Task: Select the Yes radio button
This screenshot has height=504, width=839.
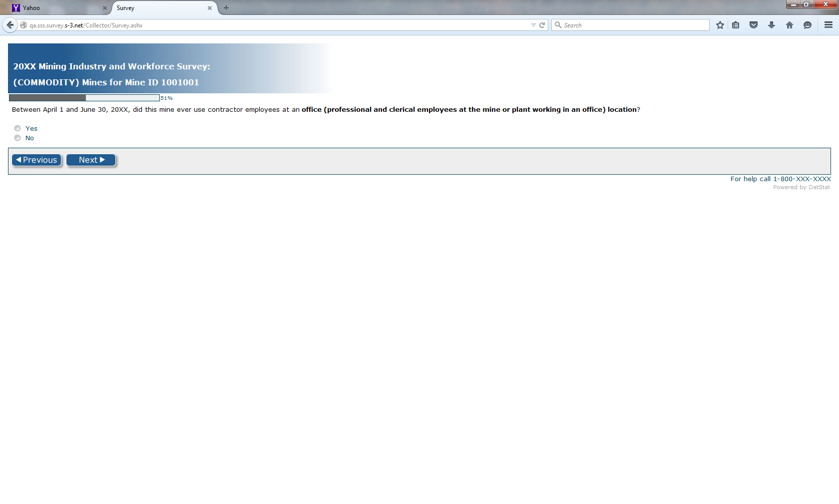Action: point(17,128)
